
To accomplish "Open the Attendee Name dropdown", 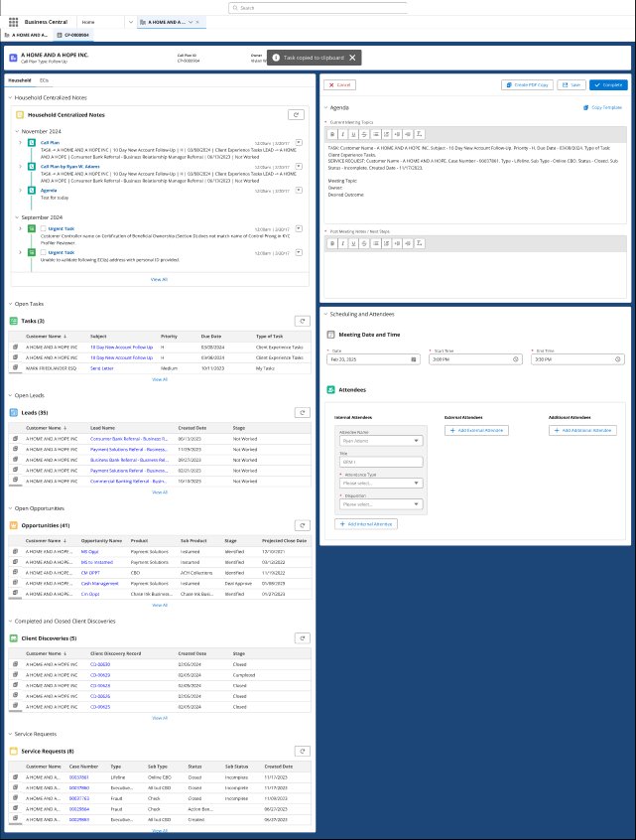I will click(x=381, y=441).
